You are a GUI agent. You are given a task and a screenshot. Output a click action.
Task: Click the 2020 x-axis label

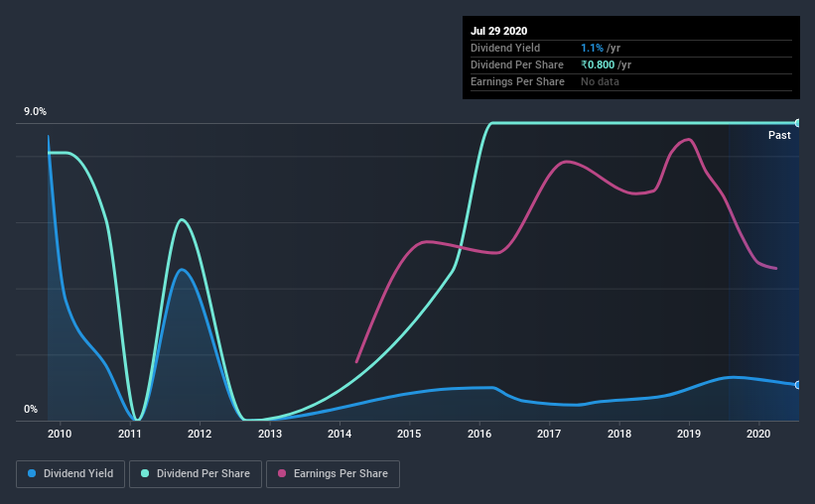click(x=758, y=434)
